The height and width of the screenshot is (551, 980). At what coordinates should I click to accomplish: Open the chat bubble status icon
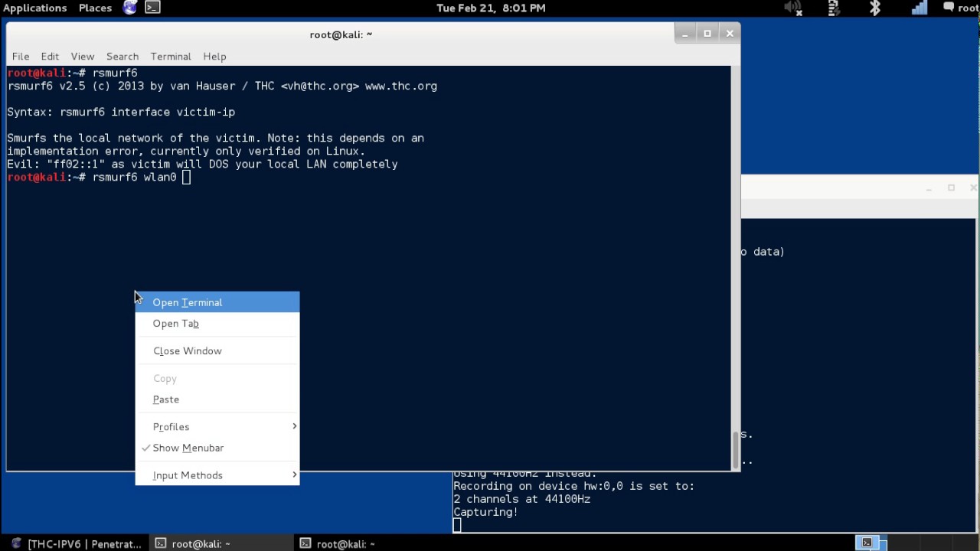pos(949,8)
